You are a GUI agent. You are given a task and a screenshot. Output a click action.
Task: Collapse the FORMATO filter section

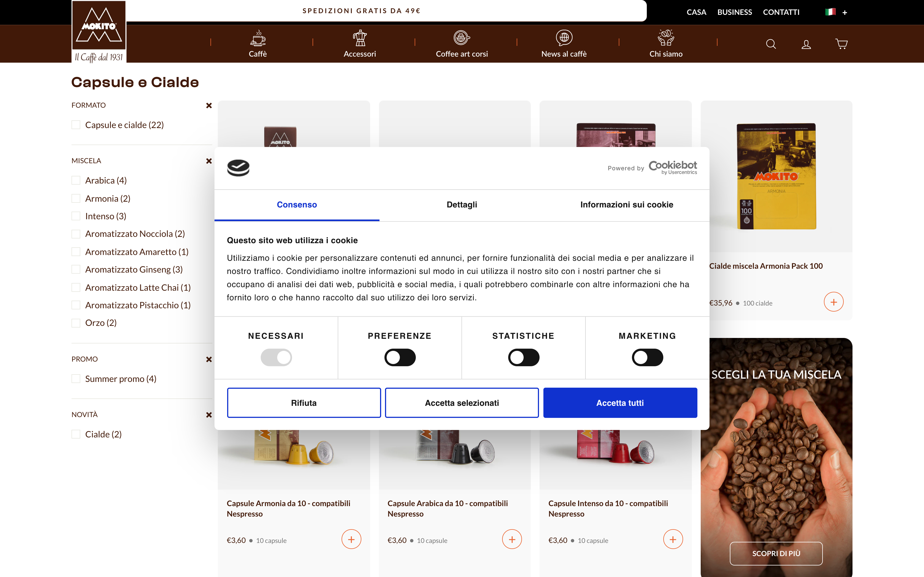pyautogui.click(x=209, y=105)
